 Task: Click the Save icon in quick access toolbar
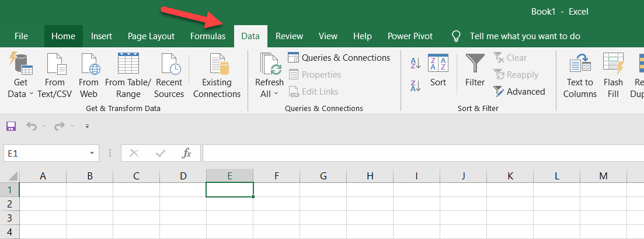pyautogui.click(x=11, y=126)
